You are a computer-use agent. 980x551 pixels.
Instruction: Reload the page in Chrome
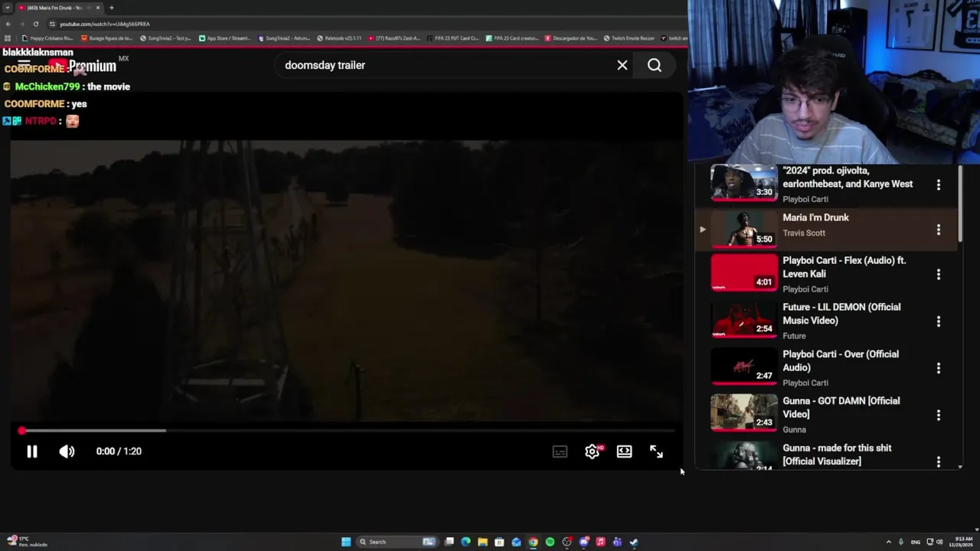[35, 24]
